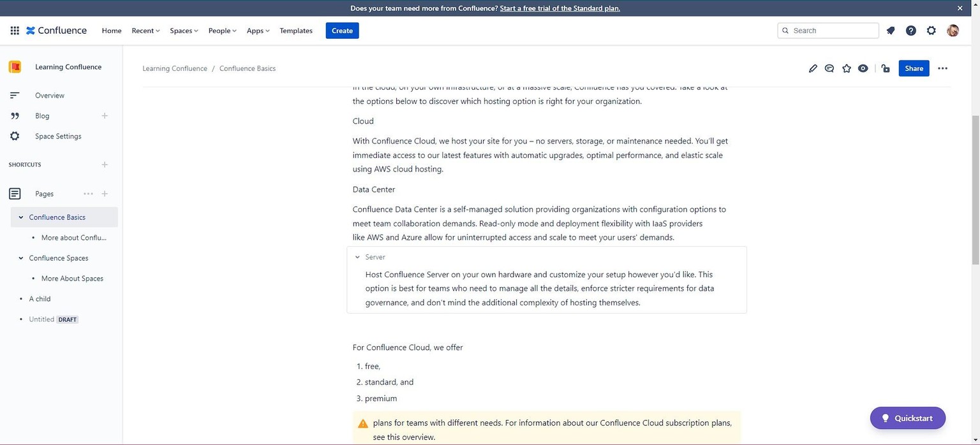Click the Learning Confluence space icon

15,67
